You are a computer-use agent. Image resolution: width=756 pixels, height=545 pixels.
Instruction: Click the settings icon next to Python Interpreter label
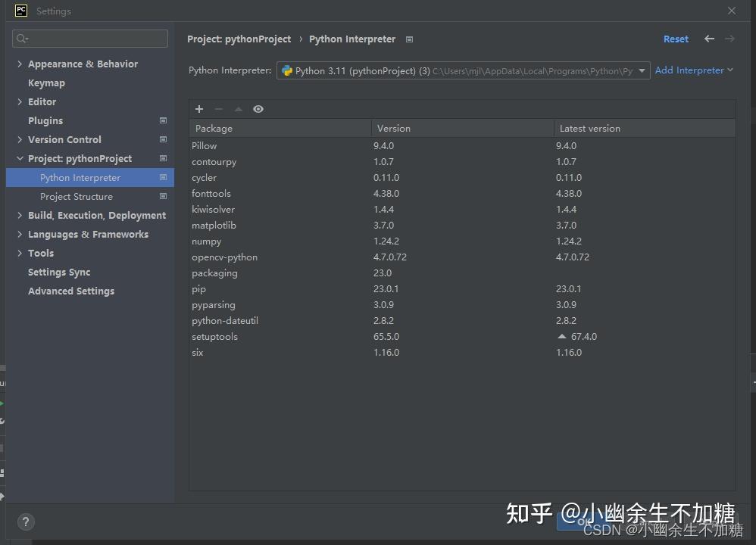[409, 39]
